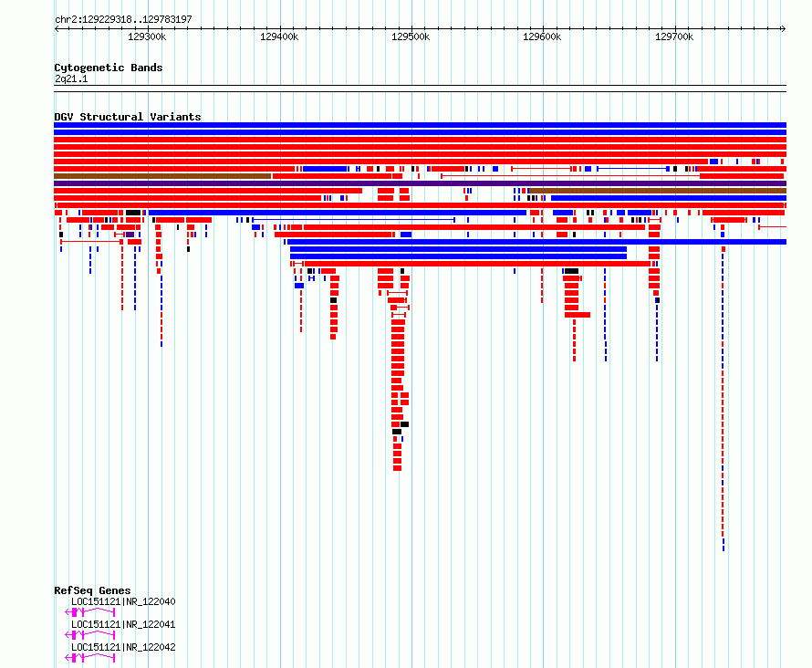Click the 129300k ruler tick label
Image resolution: width=812 pixels, height=668 pixels.
click(x=147, y=37)
